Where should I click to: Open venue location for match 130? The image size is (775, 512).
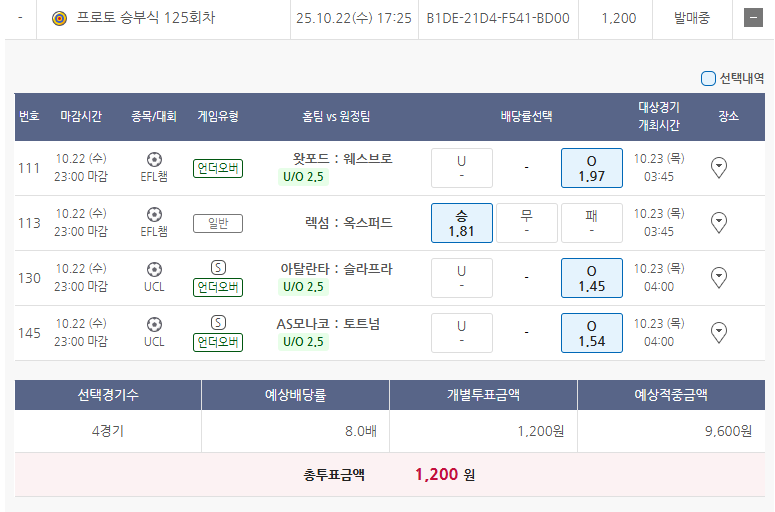(x=718, y=277)
